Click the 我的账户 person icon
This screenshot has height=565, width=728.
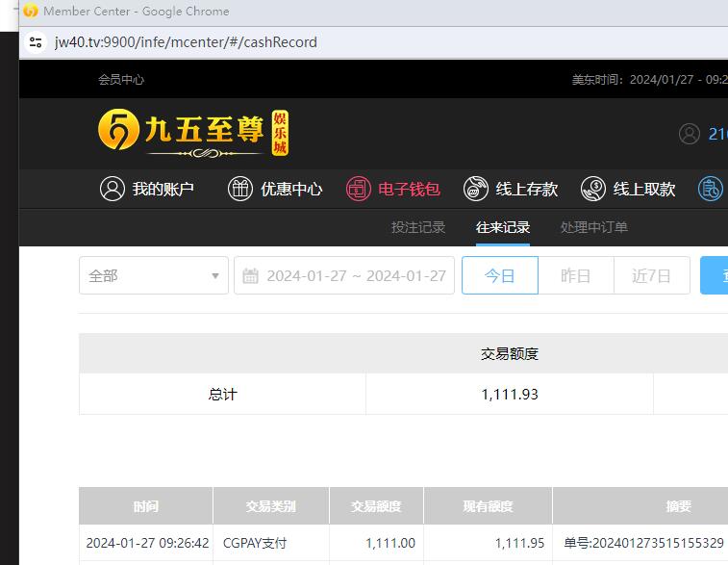113,189
